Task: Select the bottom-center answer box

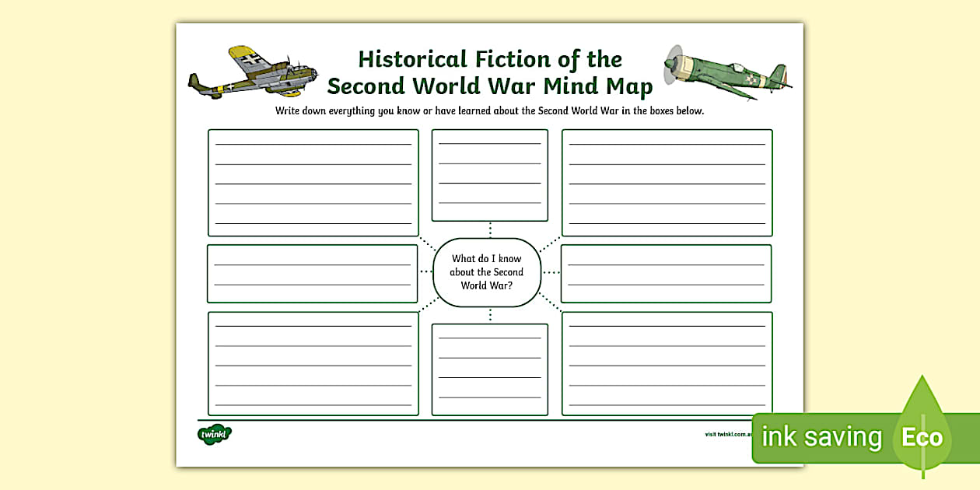Action: [489, 369]
